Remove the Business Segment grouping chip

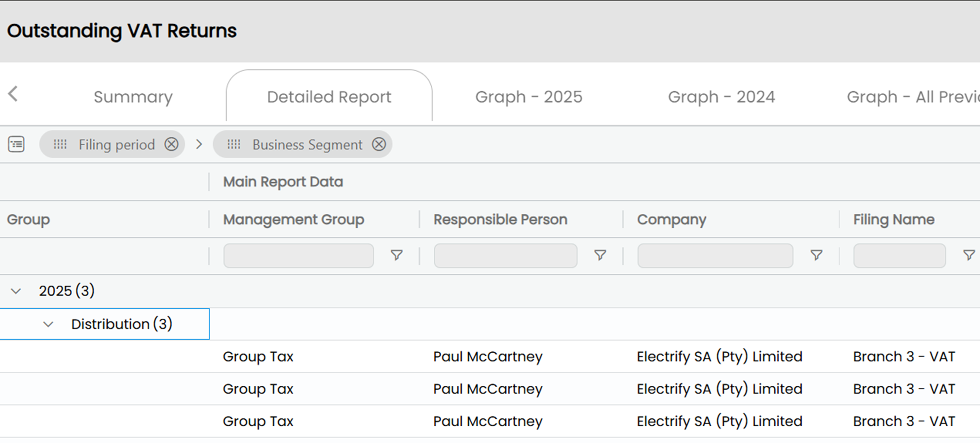pos(379,145)
